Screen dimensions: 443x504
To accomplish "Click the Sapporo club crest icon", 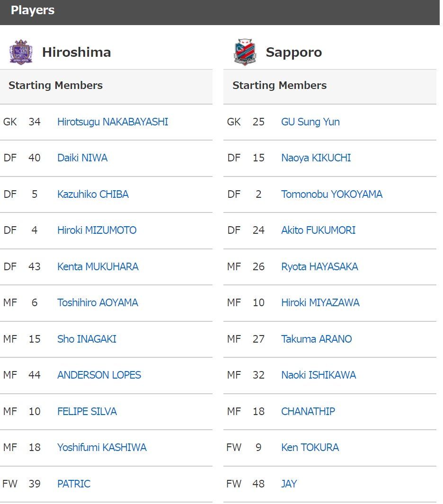I will pos(244,52).
